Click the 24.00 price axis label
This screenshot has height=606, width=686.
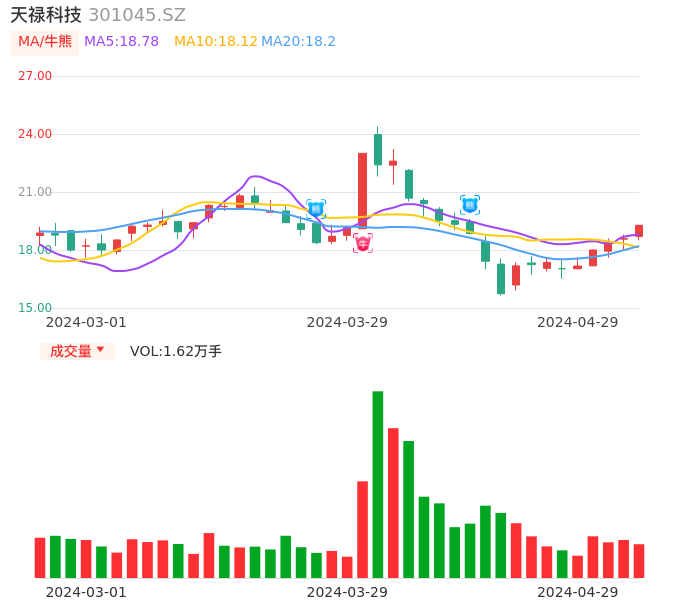(x=35, y=134)
